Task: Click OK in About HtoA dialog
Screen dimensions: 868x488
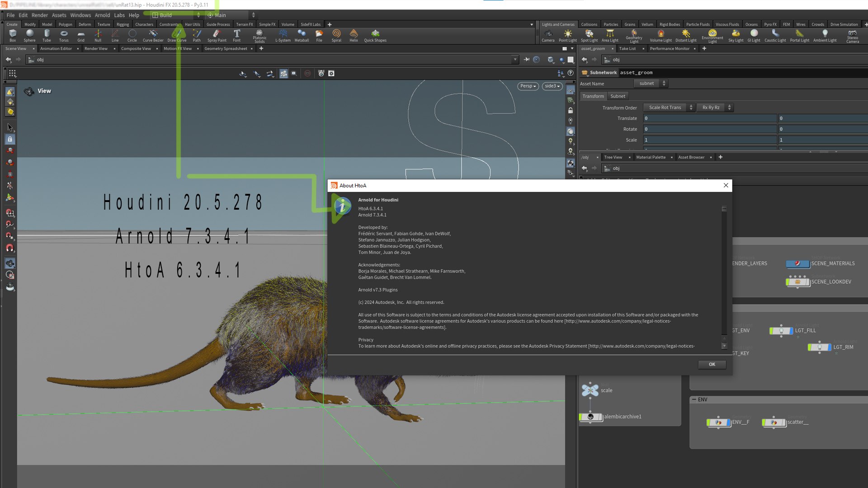Action: (x=712, y=365)
